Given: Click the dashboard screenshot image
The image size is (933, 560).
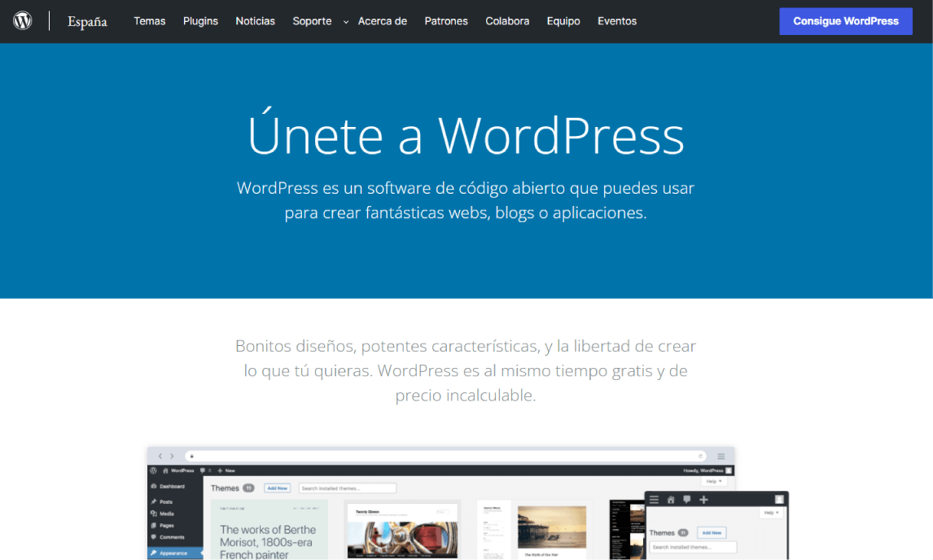Looking at the screenshot, I should click(x=441, y=504).
